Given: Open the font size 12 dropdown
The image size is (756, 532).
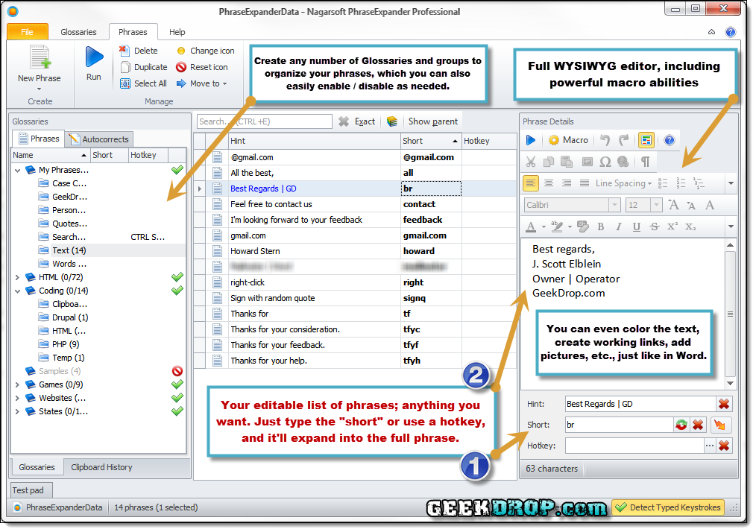Looking at the screenshot, I should (656, 205).
